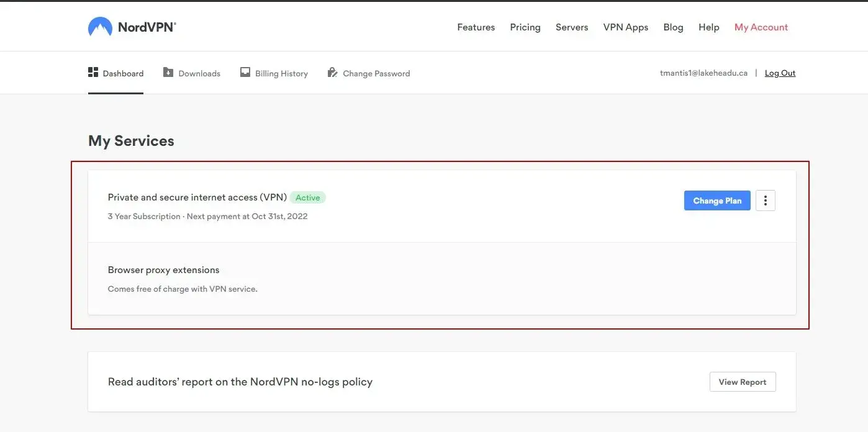The image size is (868, 432).
Task: Click the blue Change Plan button
Action: [717, 200]
